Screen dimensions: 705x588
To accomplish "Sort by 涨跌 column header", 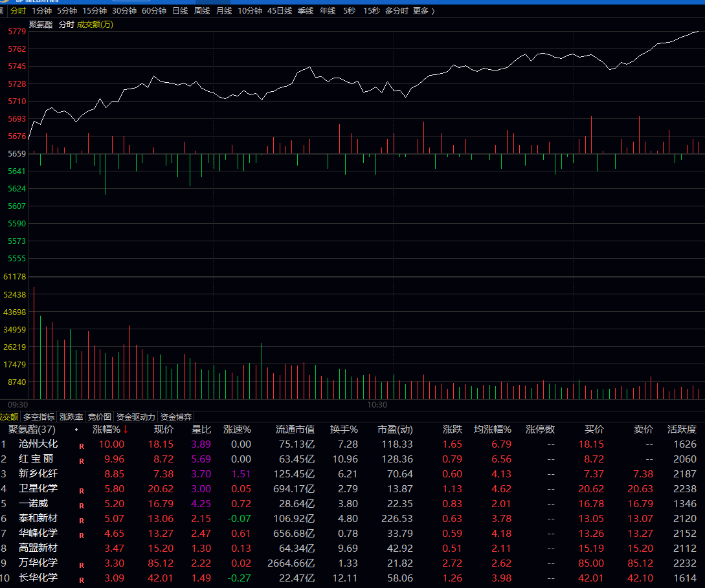I will [x=453, y=430].
